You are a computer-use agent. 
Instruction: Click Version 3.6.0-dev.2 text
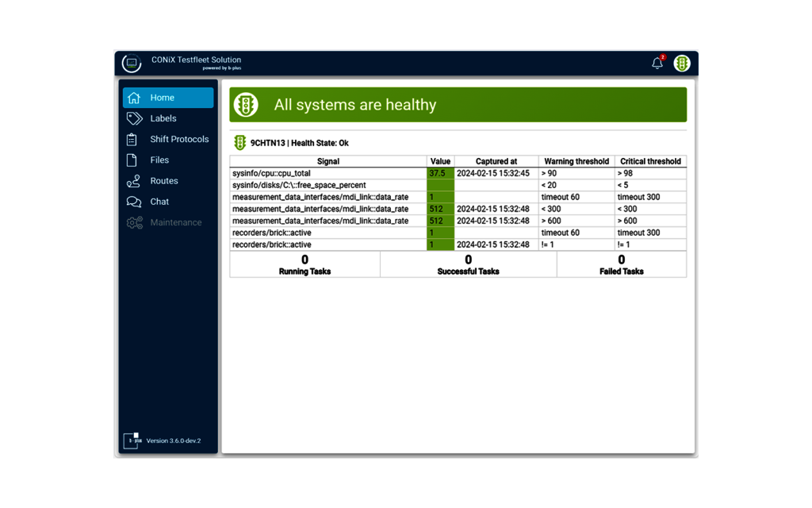(174, 441)
